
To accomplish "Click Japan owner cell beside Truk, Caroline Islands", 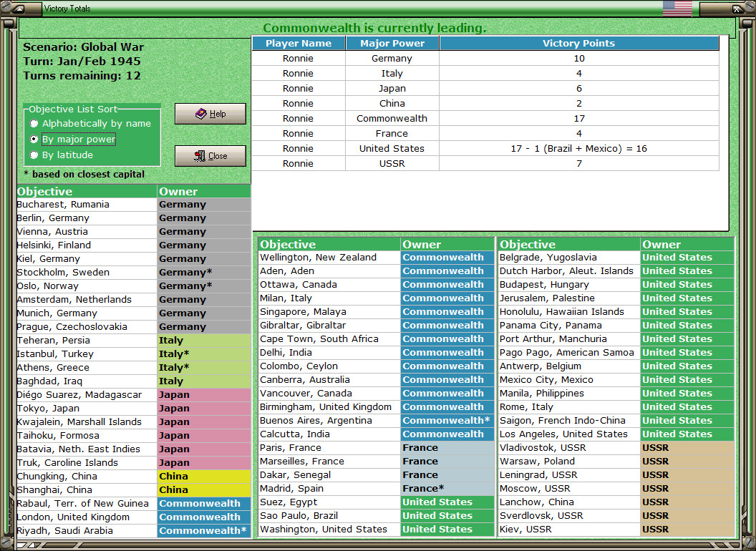I will point(204,463).
